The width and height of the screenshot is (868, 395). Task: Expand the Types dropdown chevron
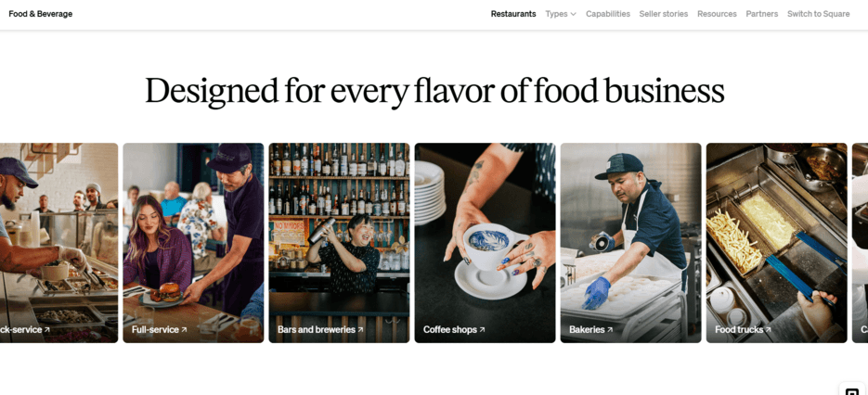pyautogui.click(x=574, y=15)
